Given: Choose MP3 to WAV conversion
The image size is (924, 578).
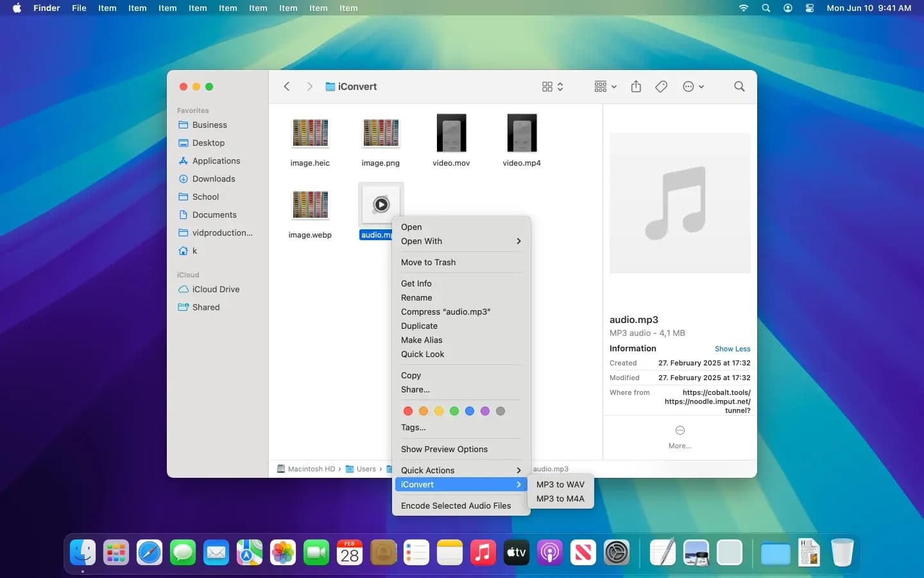Looking at the screenshot, I should 561,485.
